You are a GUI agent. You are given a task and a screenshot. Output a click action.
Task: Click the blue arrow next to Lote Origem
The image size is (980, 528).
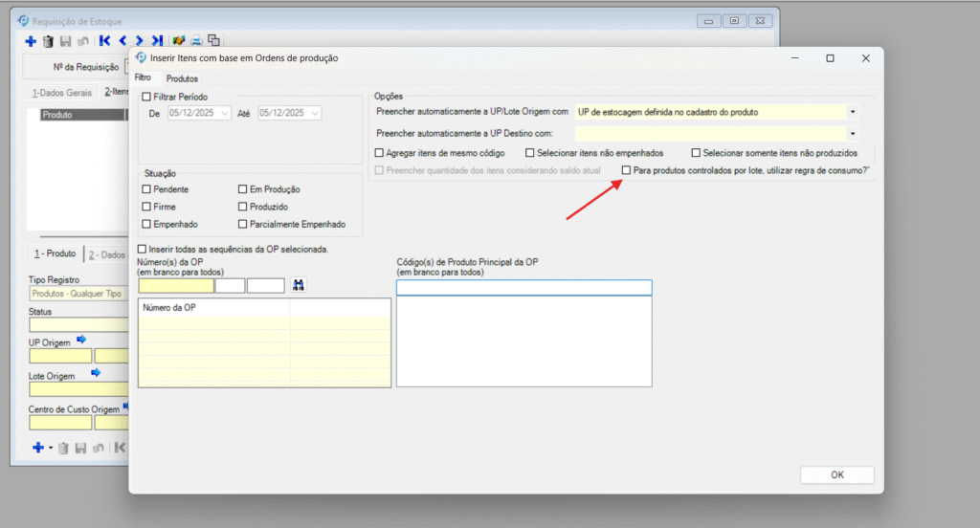96,373
